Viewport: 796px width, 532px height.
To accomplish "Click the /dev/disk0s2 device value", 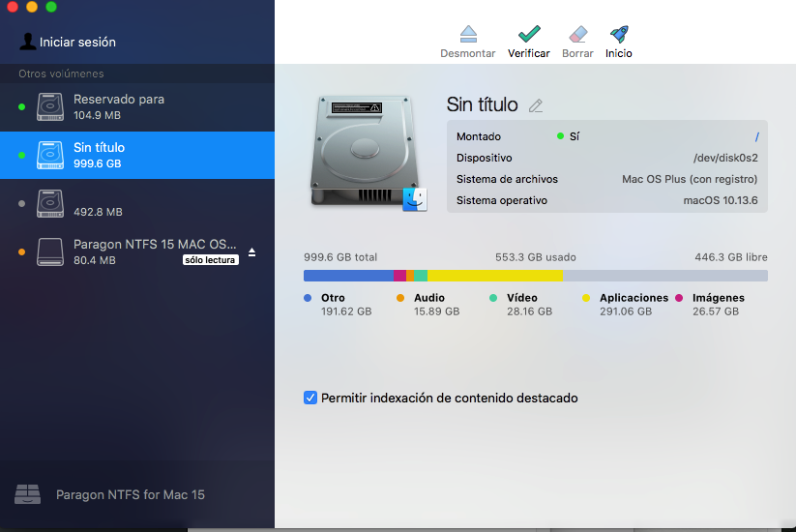I will (x=725, y=158).
